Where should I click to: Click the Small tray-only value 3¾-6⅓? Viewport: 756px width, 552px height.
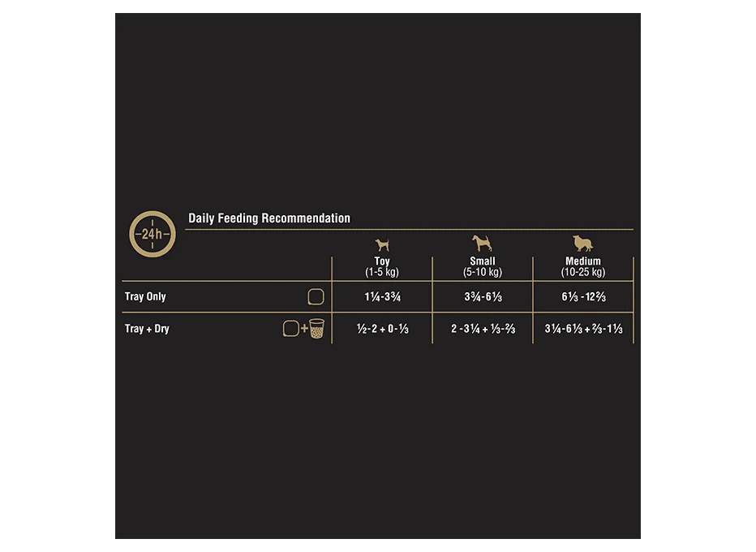tap(483, 297)
